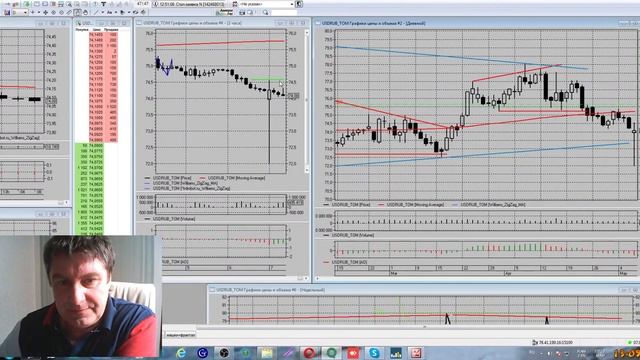Open the purple feather app taskbar icon
Image resolution: width=640 pixels, height=360 pixels.
[x=288, y=353]
